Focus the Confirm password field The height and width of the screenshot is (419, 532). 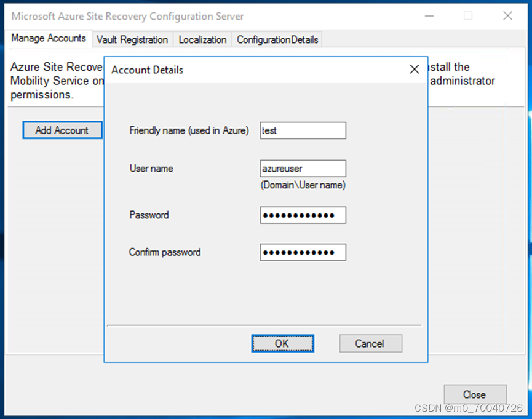(303, 252)
